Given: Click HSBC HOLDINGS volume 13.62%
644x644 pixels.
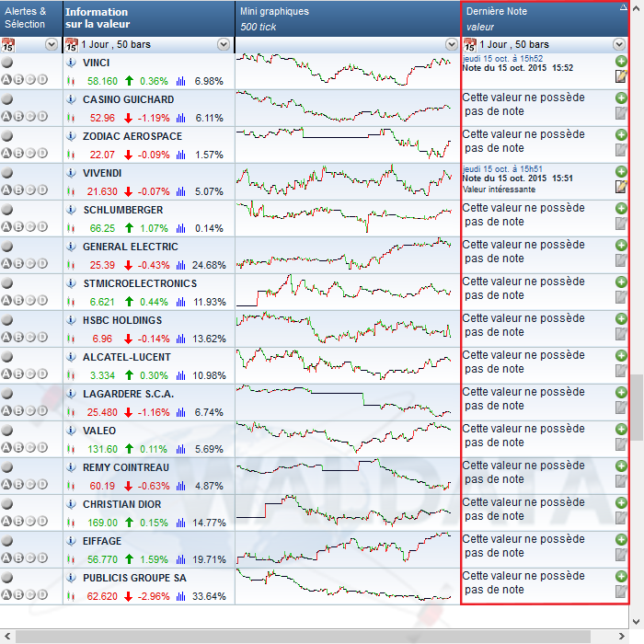Looking at the screenshot, I should pos(209,339).
